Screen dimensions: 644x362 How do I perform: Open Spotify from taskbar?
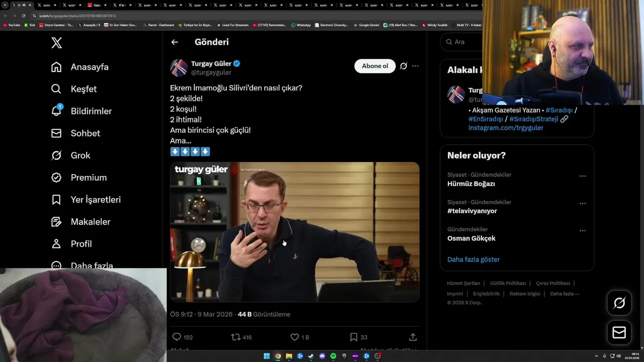[x=333, y=356]
